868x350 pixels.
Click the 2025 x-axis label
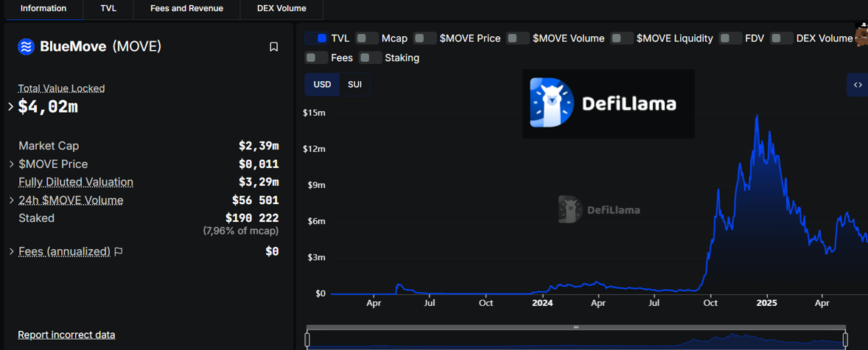click(x=767, y=304)
